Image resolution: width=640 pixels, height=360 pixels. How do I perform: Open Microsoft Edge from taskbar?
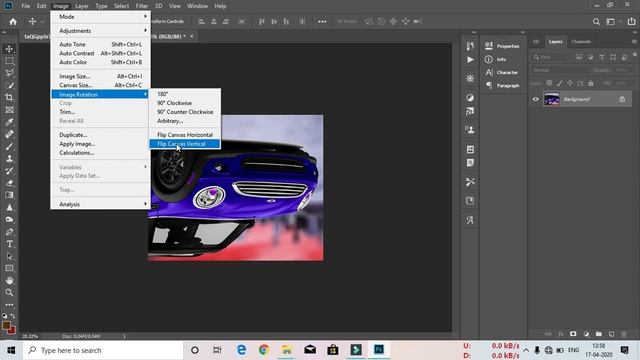coord(241,350)
